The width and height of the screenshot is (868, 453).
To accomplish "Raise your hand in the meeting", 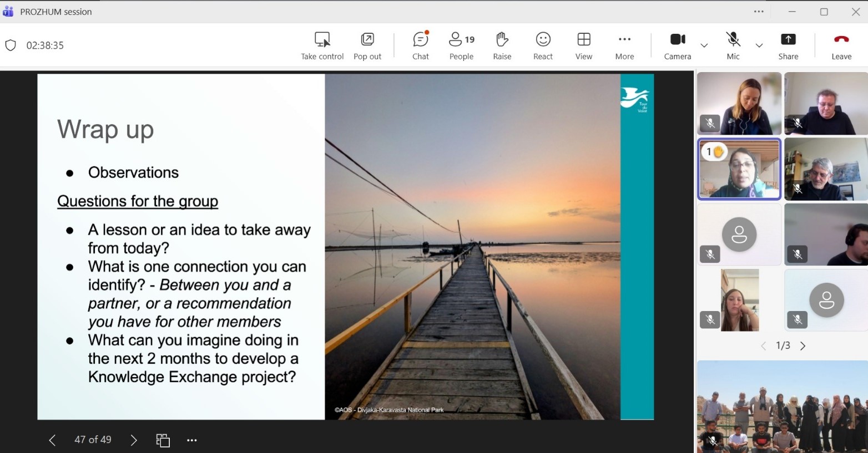I will 502,45.
